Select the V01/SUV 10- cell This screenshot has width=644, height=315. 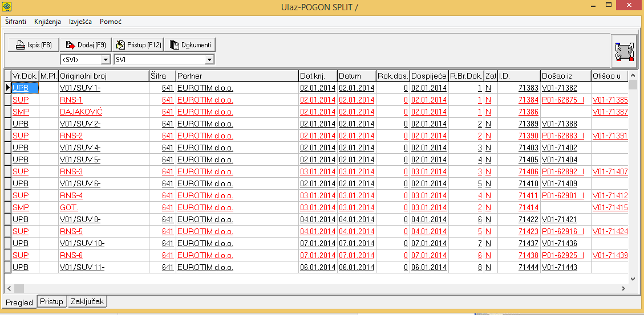(104, 244)
